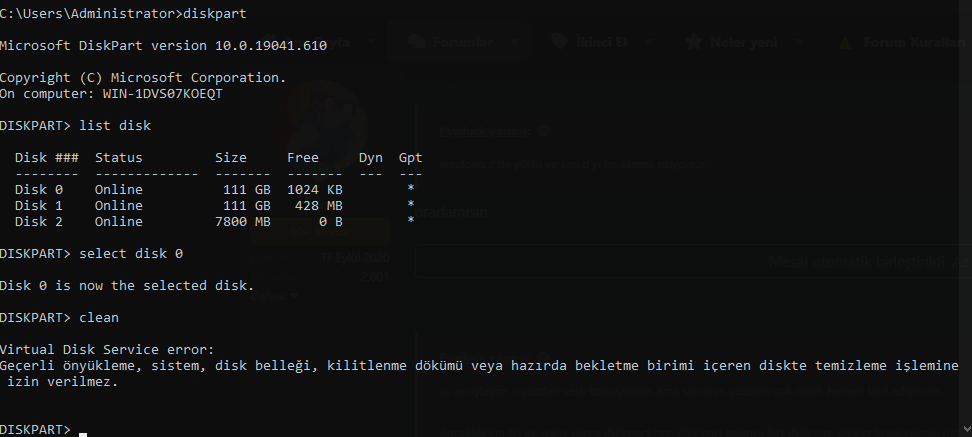Viewport: 972px width, 437px height.
Task: Click the '0 B' free space value
Action: pos(330,222)
